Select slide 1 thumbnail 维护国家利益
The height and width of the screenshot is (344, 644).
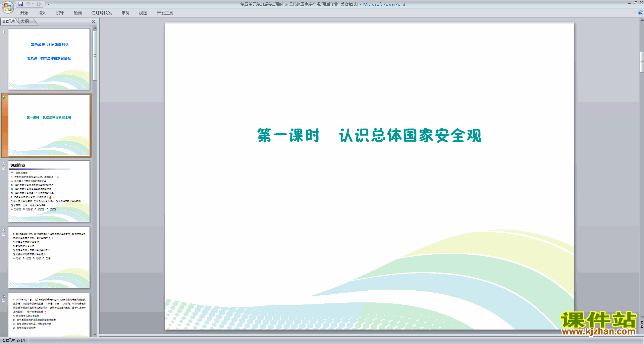[x=49, y=59]
